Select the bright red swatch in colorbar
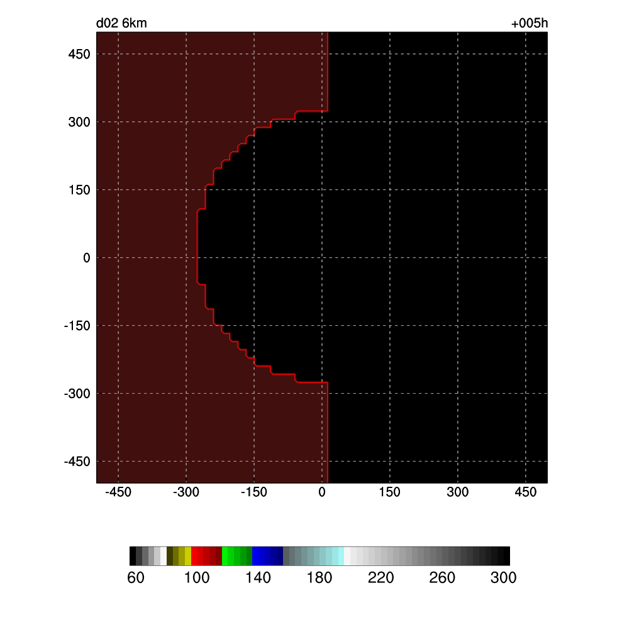 [195, 556]
